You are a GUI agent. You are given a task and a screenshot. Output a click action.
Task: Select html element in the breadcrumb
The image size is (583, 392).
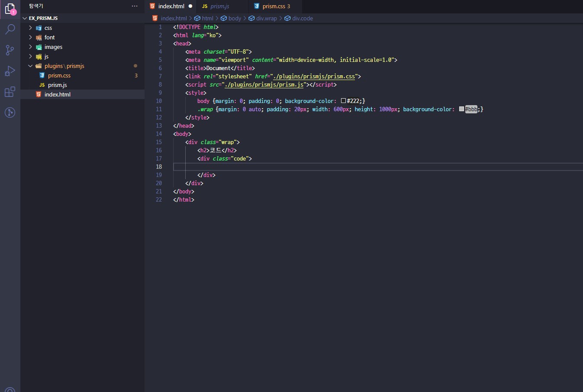[x=207, y=18]
